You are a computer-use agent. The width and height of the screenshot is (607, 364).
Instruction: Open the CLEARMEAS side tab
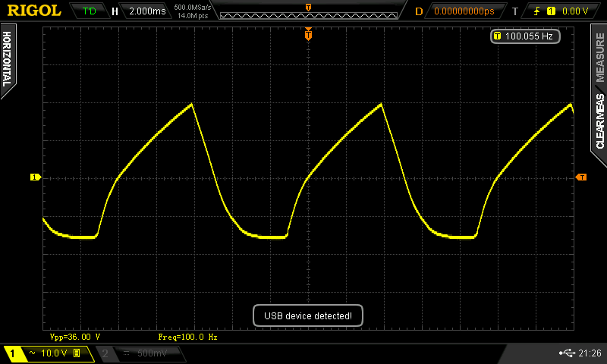(599, 120)
